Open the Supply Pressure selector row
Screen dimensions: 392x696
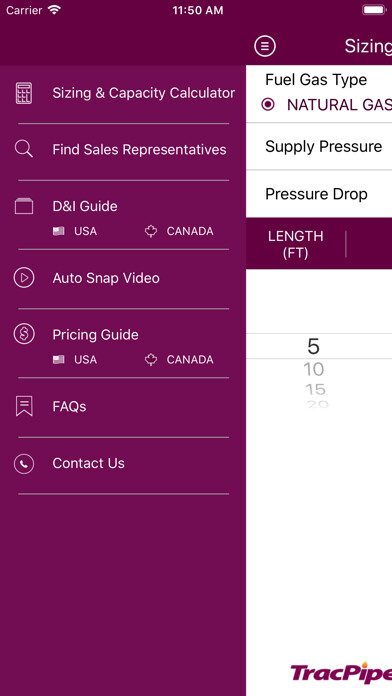click(319, 146)
